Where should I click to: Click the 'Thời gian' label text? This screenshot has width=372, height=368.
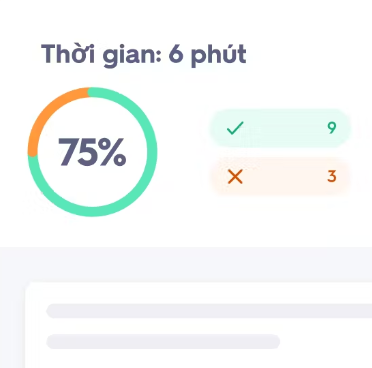pos(99,55)
